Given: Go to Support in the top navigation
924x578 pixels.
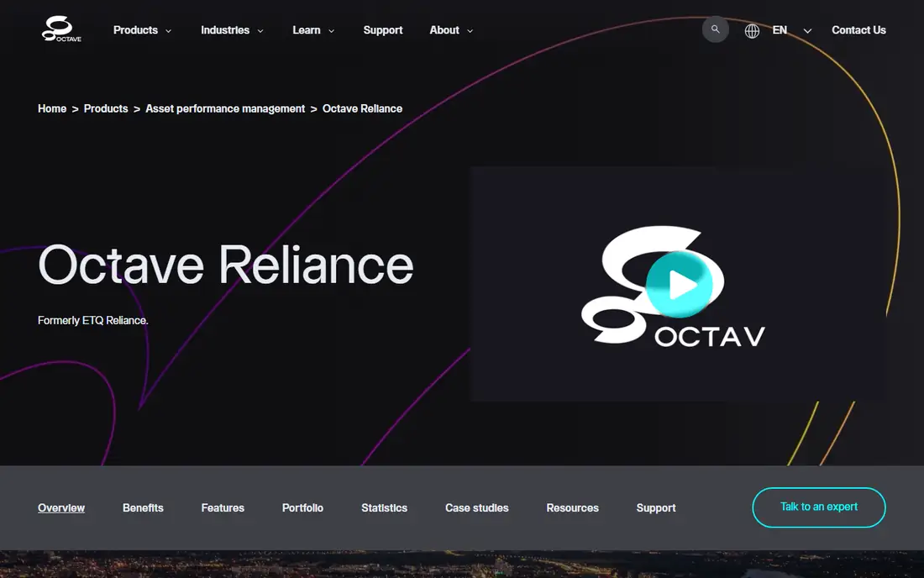Looking at the screenshot, I should (383, 30).
